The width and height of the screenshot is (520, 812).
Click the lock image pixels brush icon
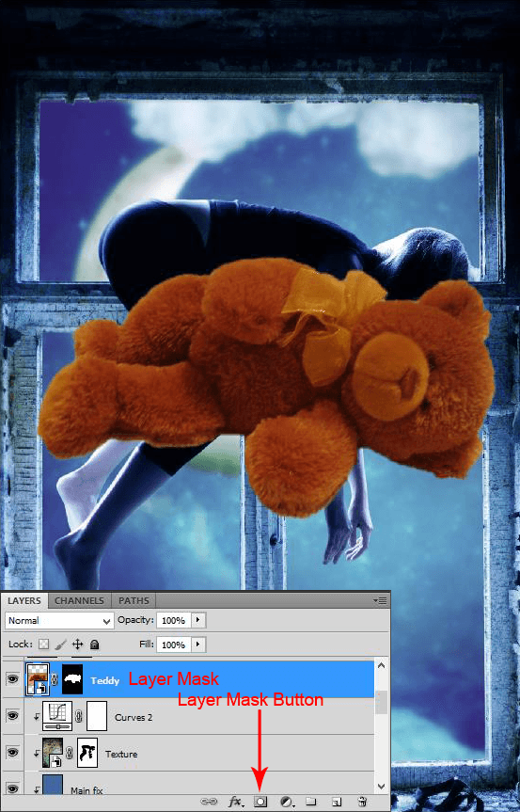click(61, 645)
